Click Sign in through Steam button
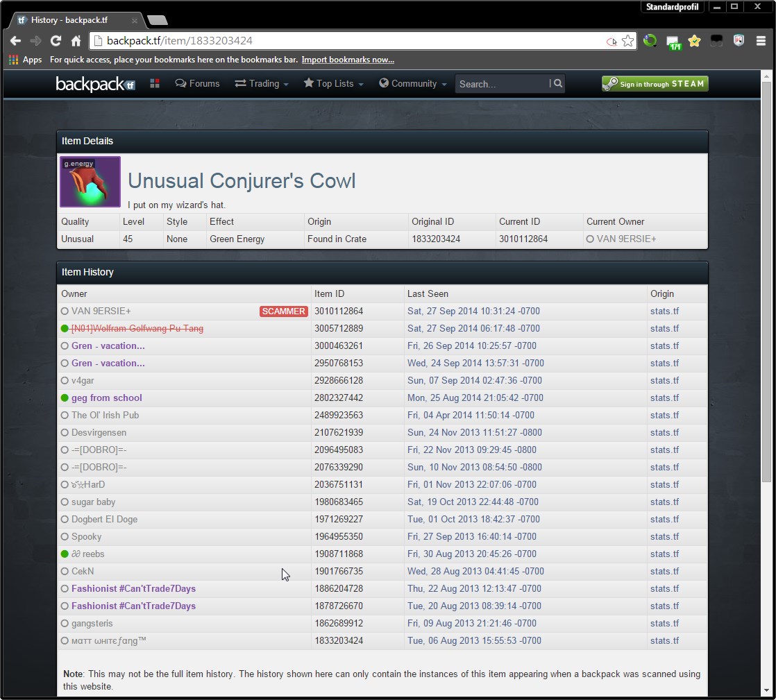776x700 pixels. [655, 84]
